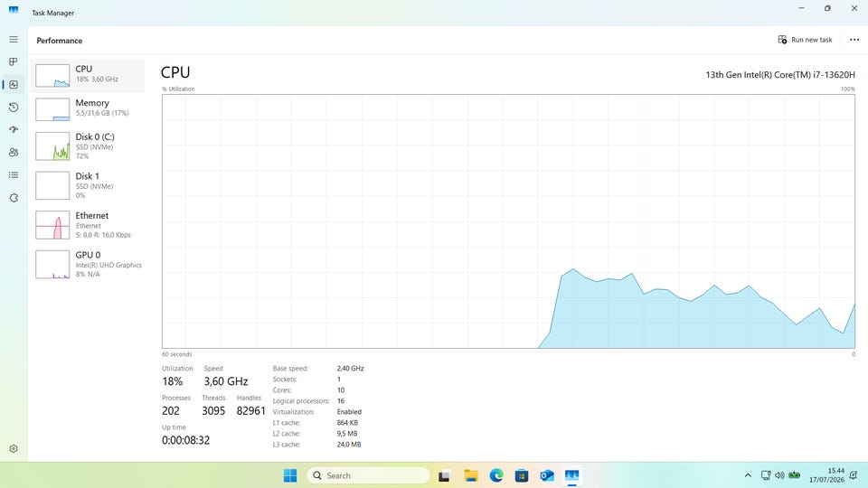Open File Explorer from taskbar

pos(470,475)
